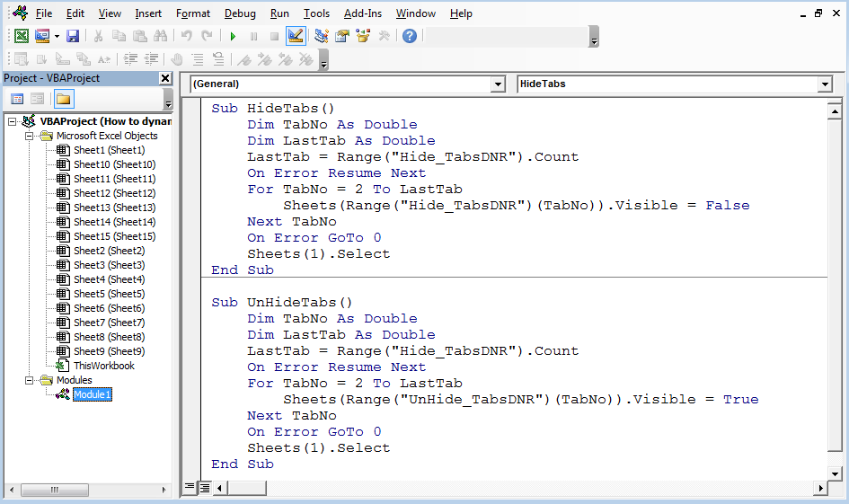Viewport: 849px width, 504px height.
Task: Select Sheet5 (Sheet5) in the tree
Action: [109, 294]
